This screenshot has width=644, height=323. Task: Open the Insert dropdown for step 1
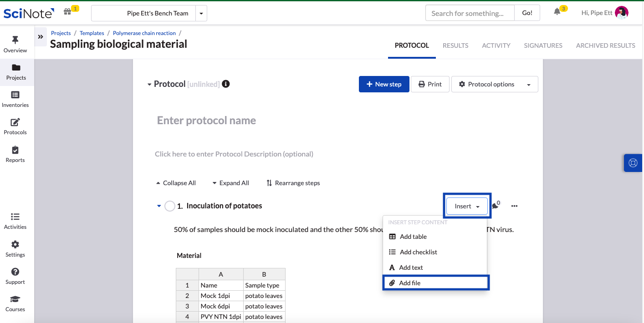click(466, 206)
